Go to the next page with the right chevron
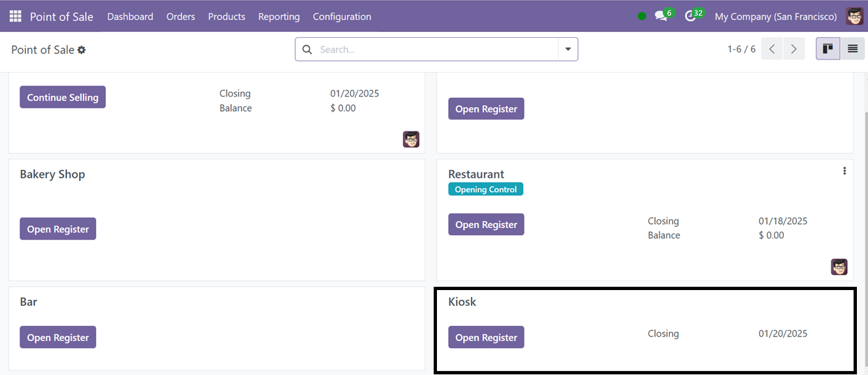868x375 pixels. (x=794, y=49)
